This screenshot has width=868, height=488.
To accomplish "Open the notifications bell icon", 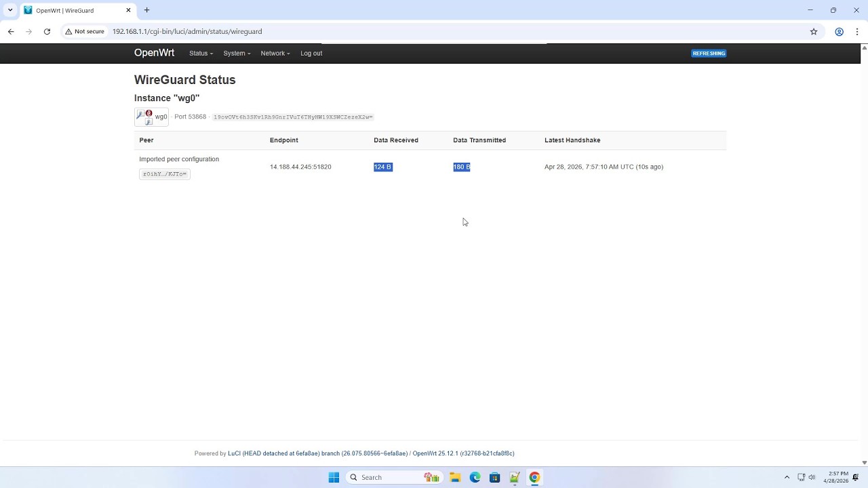I will [856, 477].
